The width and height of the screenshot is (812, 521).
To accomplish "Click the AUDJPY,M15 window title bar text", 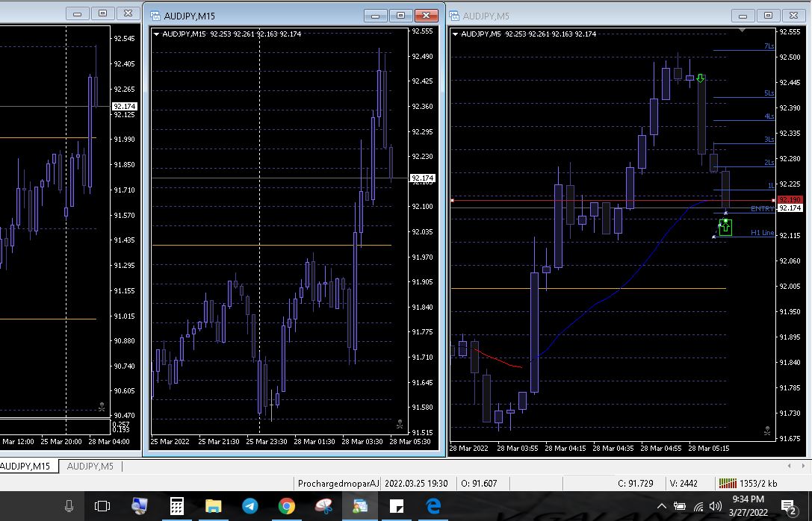I will (x=189, y=16).
